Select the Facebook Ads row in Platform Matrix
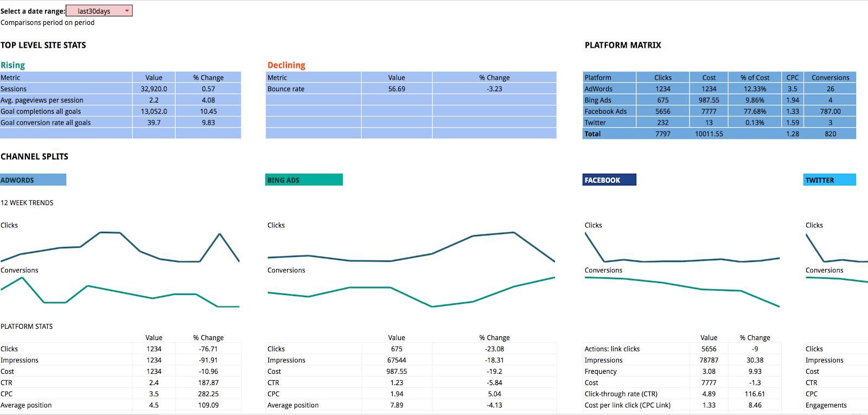Viewport: 868px width, 415px height. point(609,112)
